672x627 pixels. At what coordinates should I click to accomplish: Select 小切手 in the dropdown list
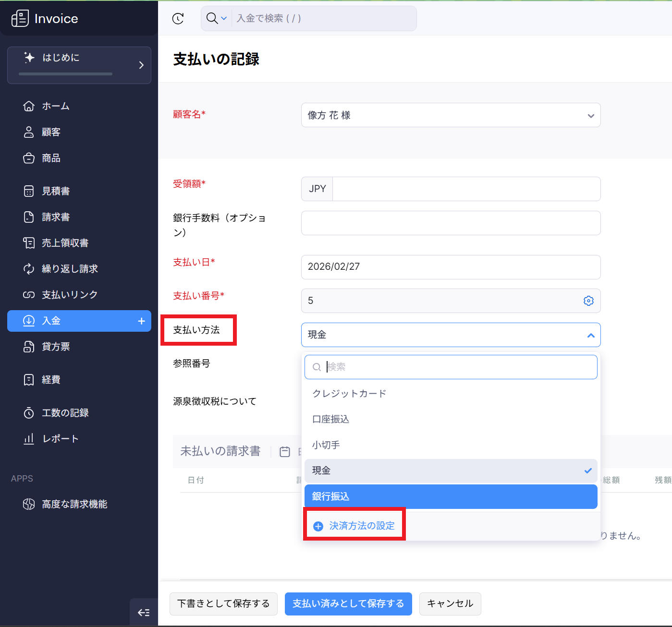[x=326, y=445]
